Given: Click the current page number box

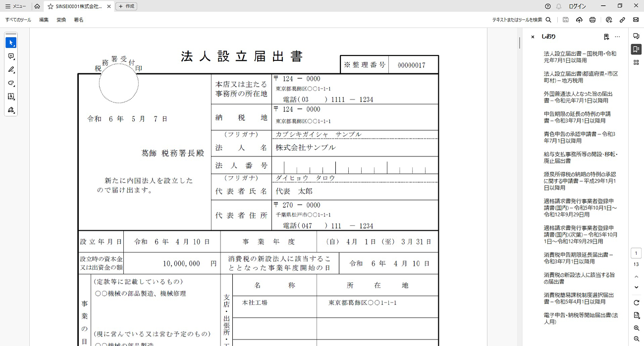Looking at the screenshot, I should click(636, 253).
